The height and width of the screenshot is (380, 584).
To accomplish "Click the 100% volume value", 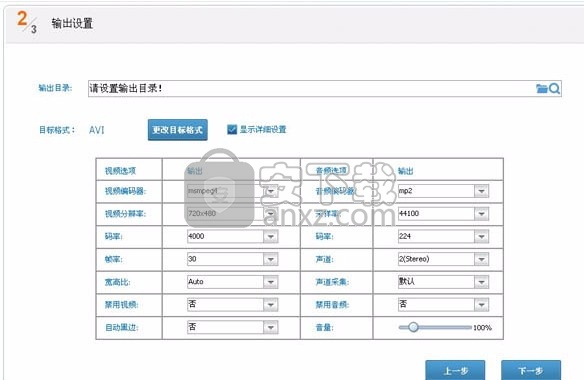I will point(482,328).
